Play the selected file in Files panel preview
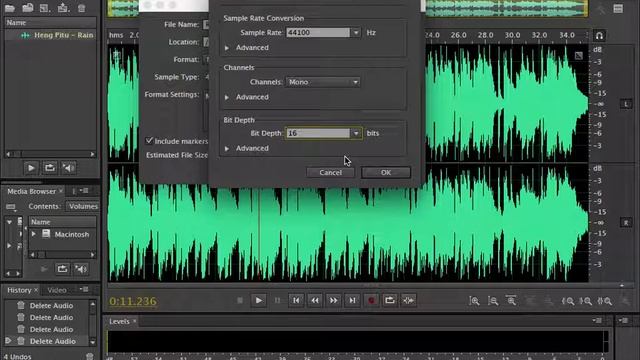 (x=31, y=168)
